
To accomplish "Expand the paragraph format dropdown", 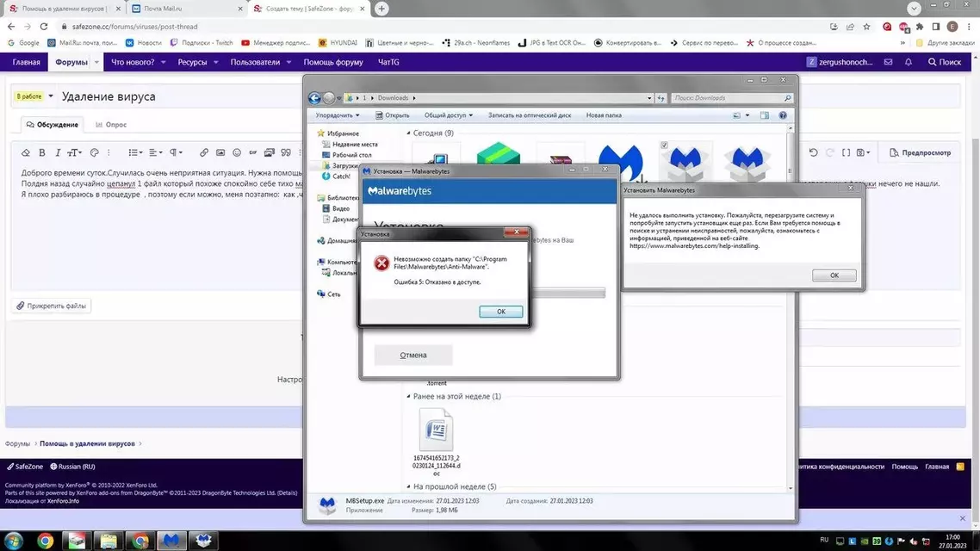I will tap(177, 152).
